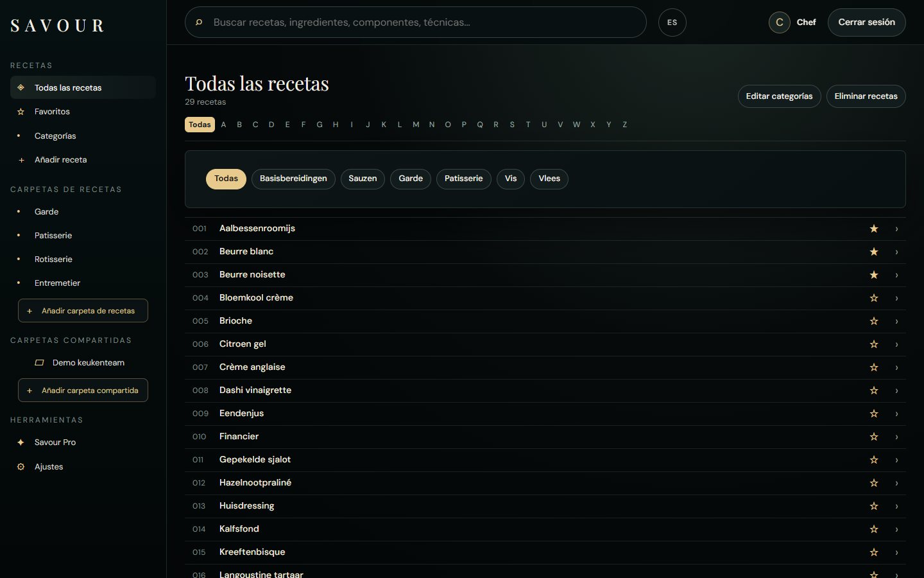Click the Favoritos star icon in sidebar
924x578 pixels.
[21, 112]
